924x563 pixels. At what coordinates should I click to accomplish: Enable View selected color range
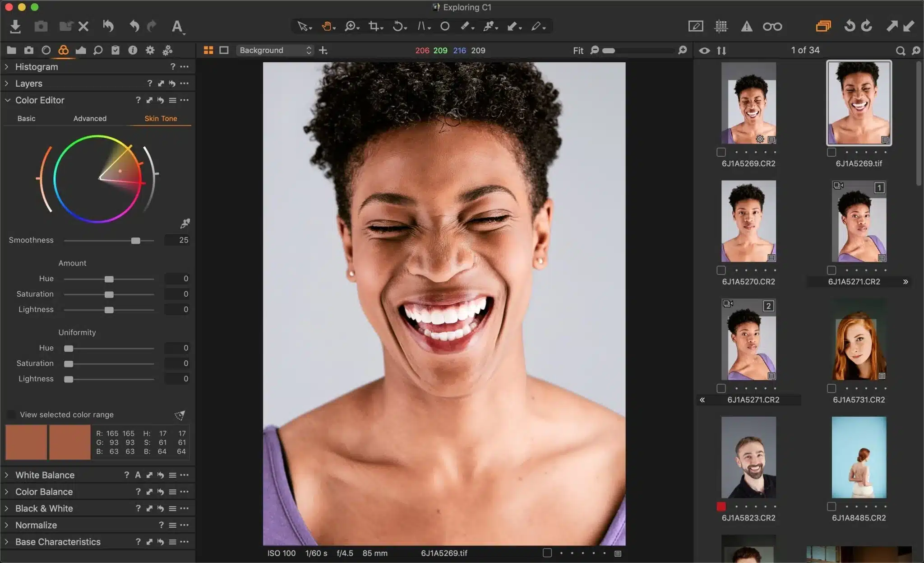tap(11, 414)
